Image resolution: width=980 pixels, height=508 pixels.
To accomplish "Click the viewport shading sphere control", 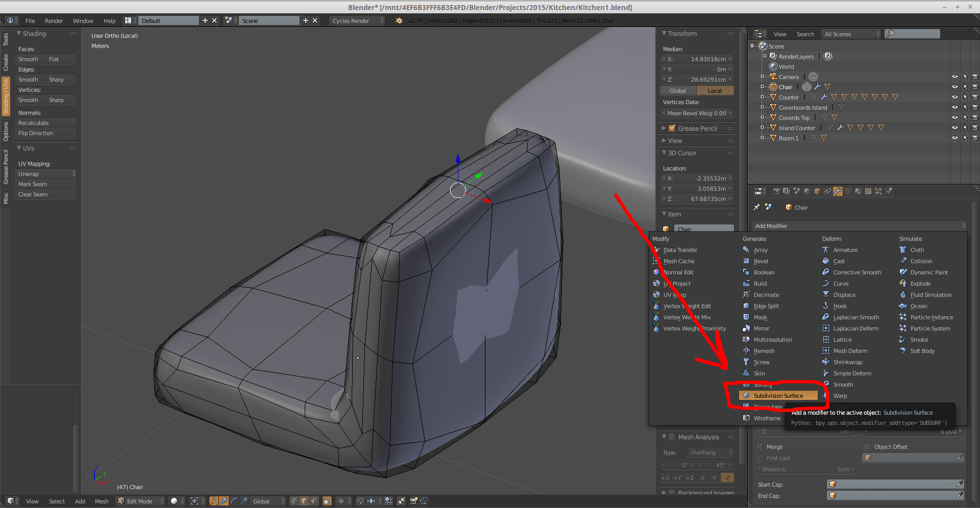I will click(175, 501).
